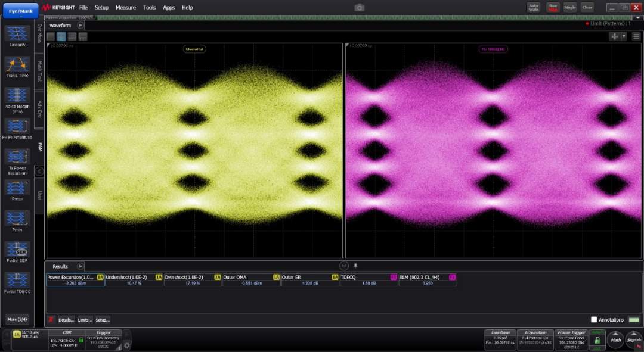
Task: Enable the Annotations checkbox
Action: click(593, 320)
